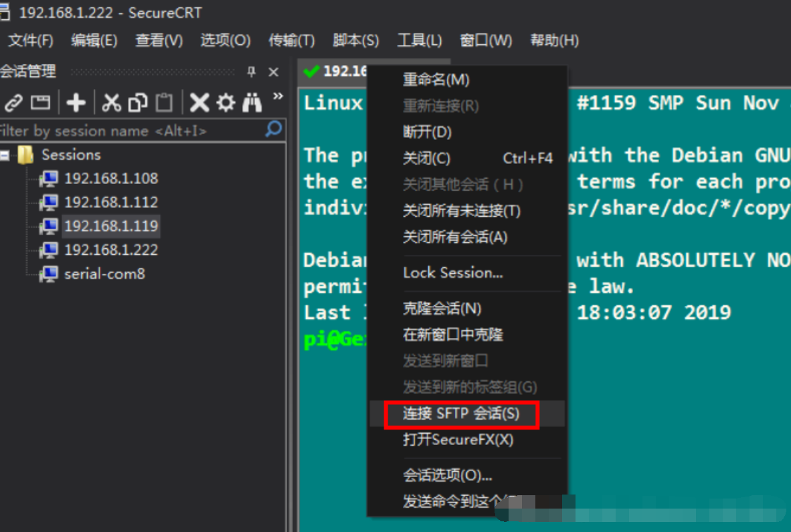The width and height of the screenshot is (791, 532).
Task: Open the 文件(F) menu
Action: pos(30,40)
